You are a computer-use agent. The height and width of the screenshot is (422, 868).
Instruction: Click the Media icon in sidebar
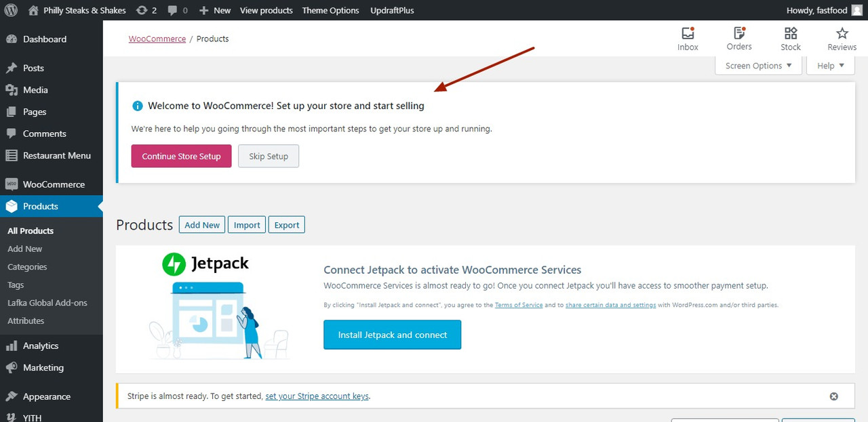tap(12, 90)
